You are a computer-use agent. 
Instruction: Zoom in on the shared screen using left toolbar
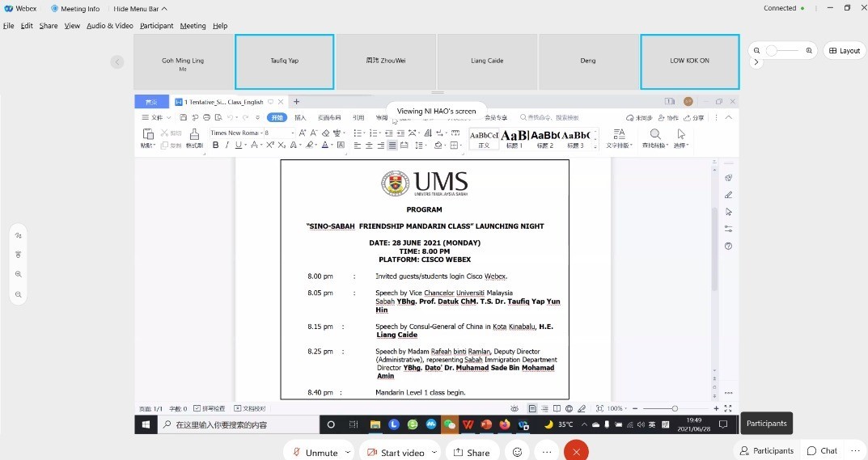[x=18, y=274]
